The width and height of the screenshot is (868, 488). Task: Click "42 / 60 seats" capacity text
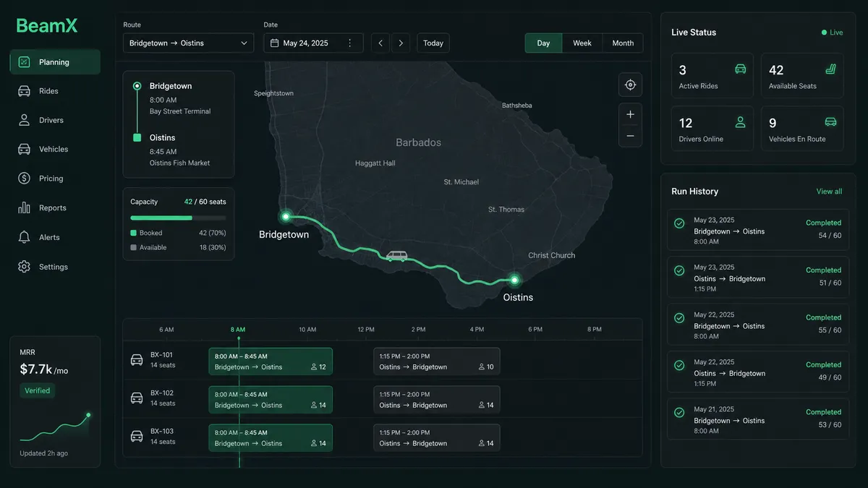[205, 202]
